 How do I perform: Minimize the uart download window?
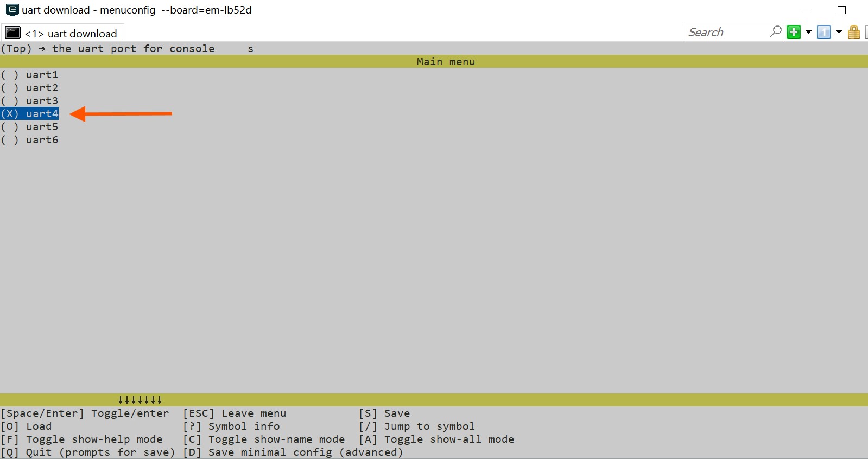(804, 10)
